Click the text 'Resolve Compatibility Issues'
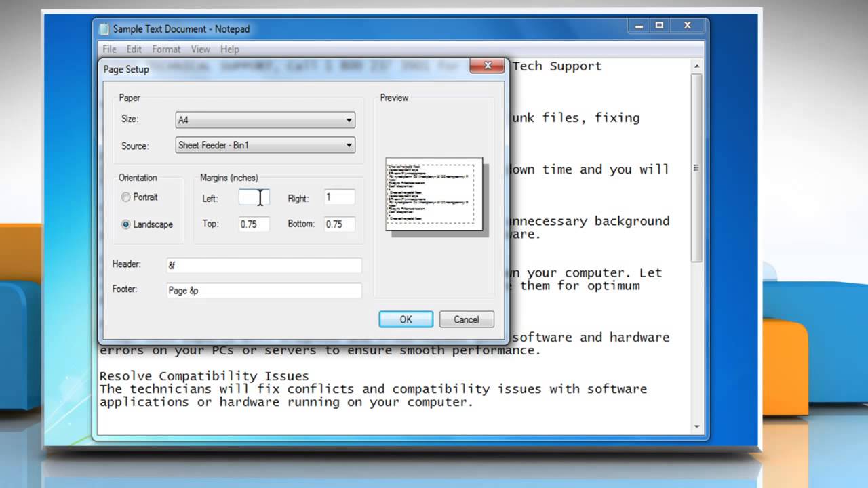 pos(204,376)
